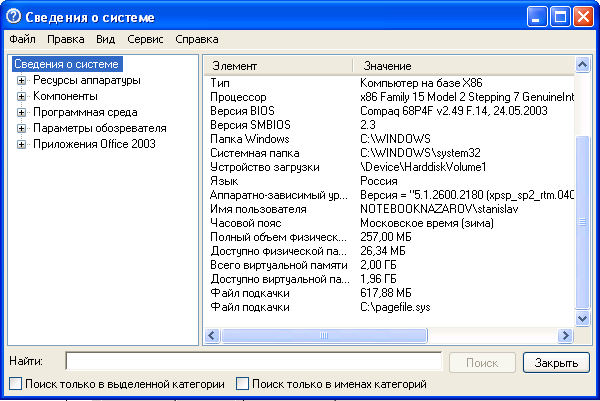600x401 pixels.
Task: Select the Язык row
Action: pyautogui.click(x=389, y=181)
